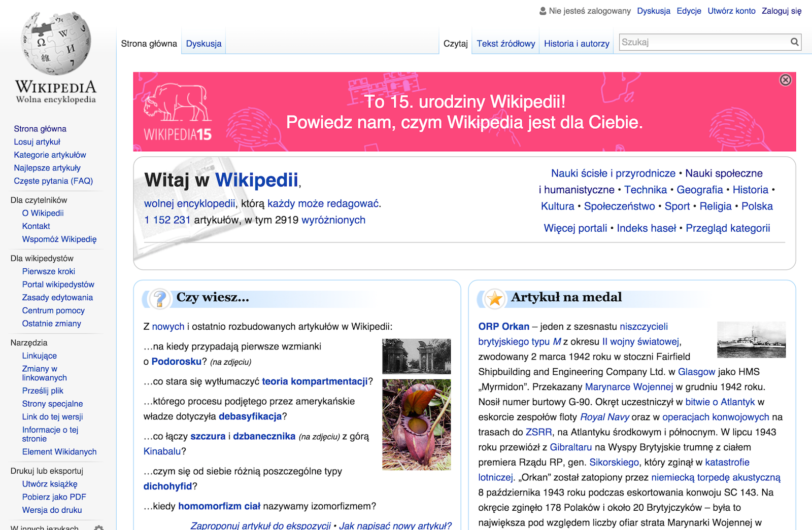This screenshot has width=812, height=530.
Task: Click Zaproponuj artykuł do ekspozycji link
Action: point(260,525)
